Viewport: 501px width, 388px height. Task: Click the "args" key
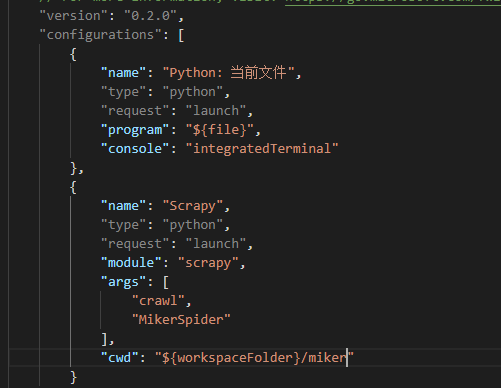pyautogui.click(x=123, y=282)
